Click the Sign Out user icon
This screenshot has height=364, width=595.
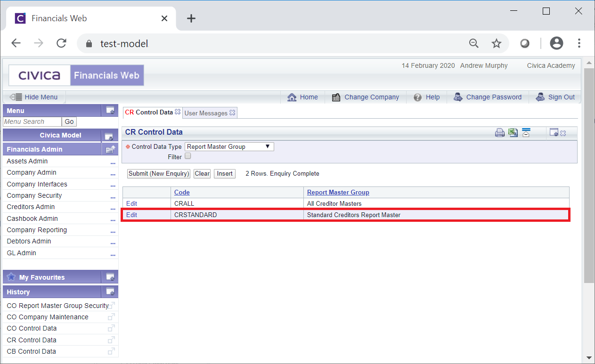tap(540, 97)
